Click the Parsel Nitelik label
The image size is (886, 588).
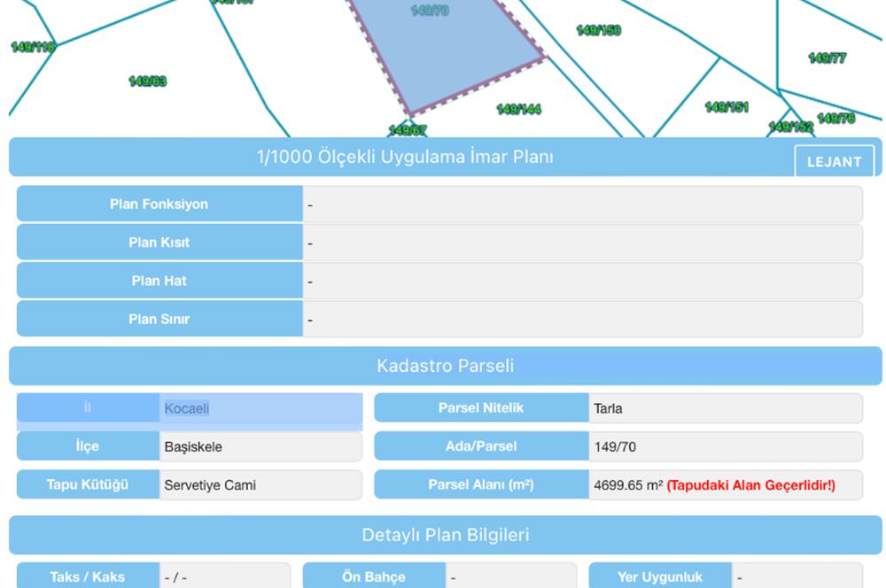coord(481,408)
